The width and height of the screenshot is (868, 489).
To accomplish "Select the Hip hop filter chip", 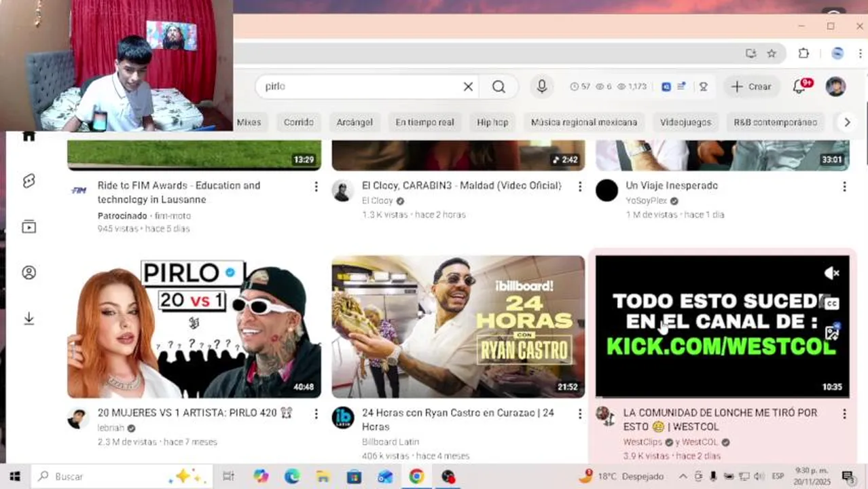I will pyautogui.click(x=492, y=122).
